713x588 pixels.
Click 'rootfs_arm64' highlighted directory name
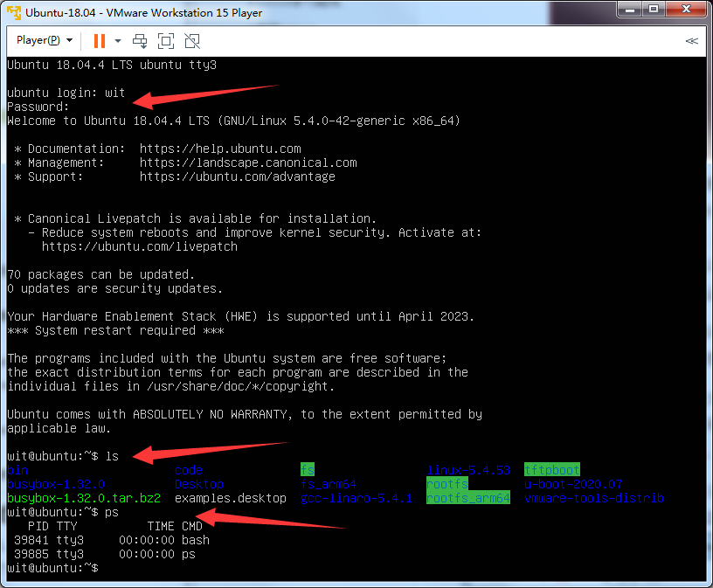pos(468,498)
